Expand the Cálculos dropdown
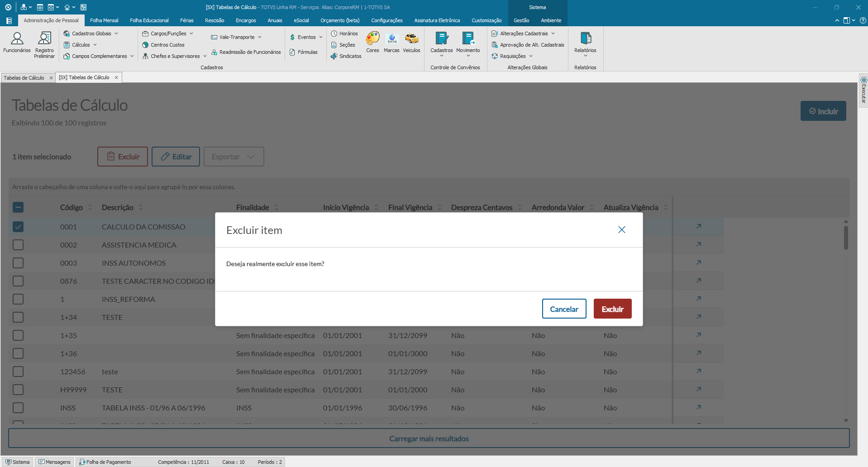The image size is (868, 467). coord(95,45)
